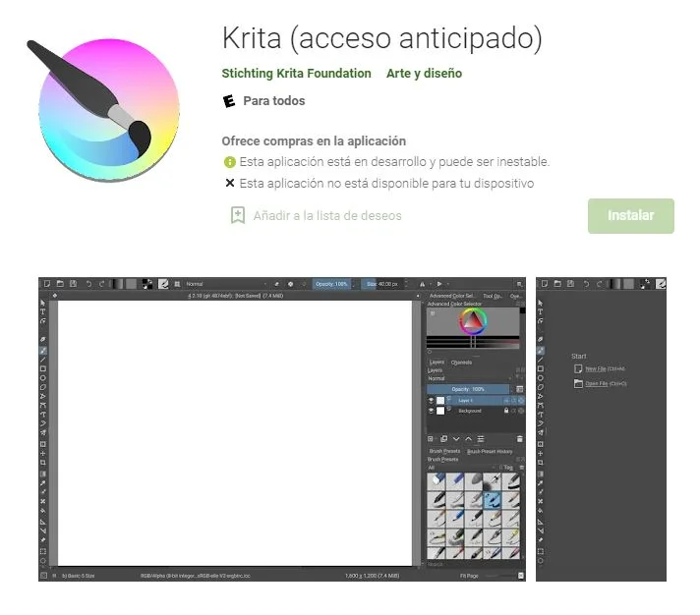The image size is (700, 615).
Task: Select the arrow Select Shapes tool in first screenshot
Action: [43, 303]
